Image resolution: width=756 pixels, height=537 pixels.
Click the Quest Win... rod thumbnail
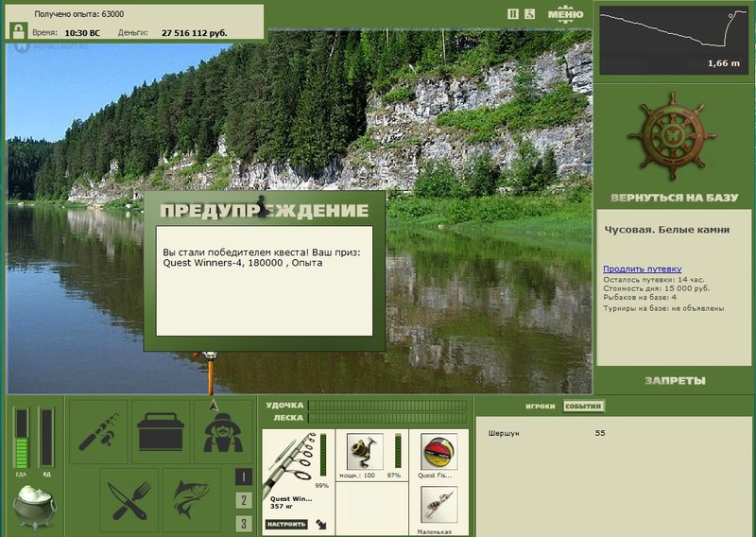[x=290, y=463]
